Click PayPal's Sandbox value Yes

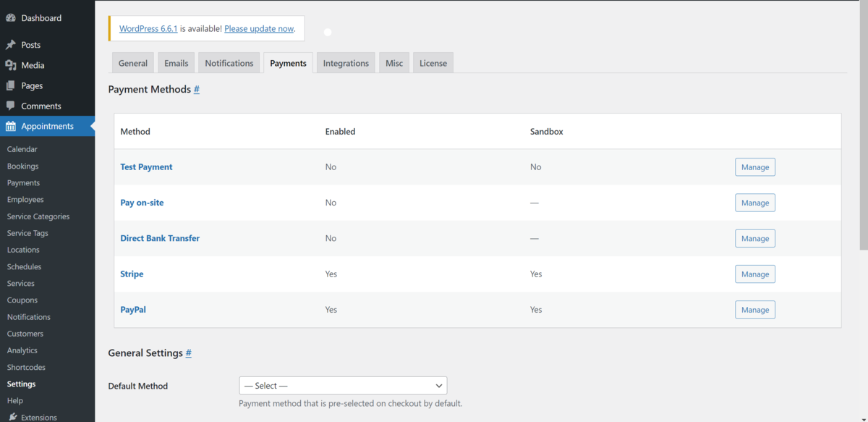pos(536,310)
